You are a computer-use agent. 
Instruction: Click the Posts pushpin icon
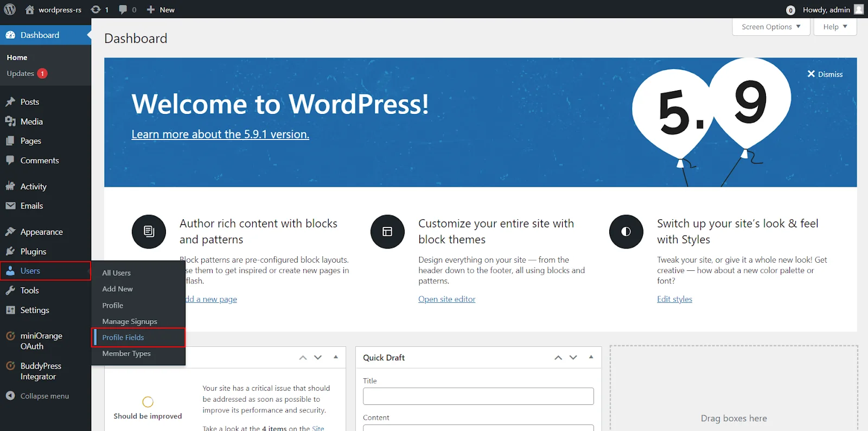pyautogui.click(x=10, y=102)
